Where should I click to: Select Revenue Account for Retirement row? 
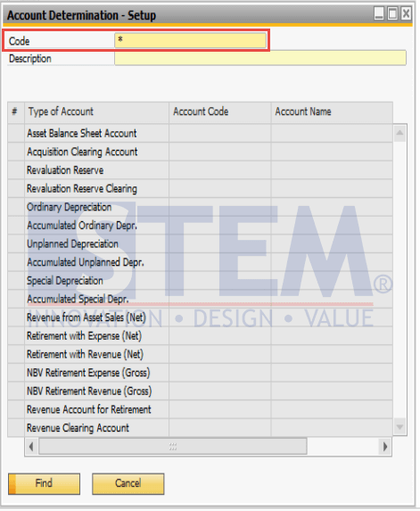click(200, 409)
